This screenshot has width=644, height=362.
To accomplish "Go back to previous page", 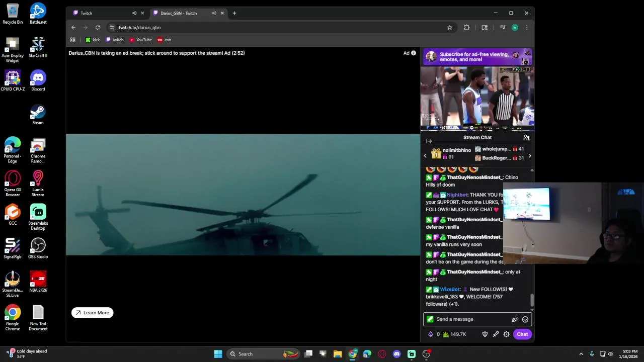I will click(x=73, y=28).
